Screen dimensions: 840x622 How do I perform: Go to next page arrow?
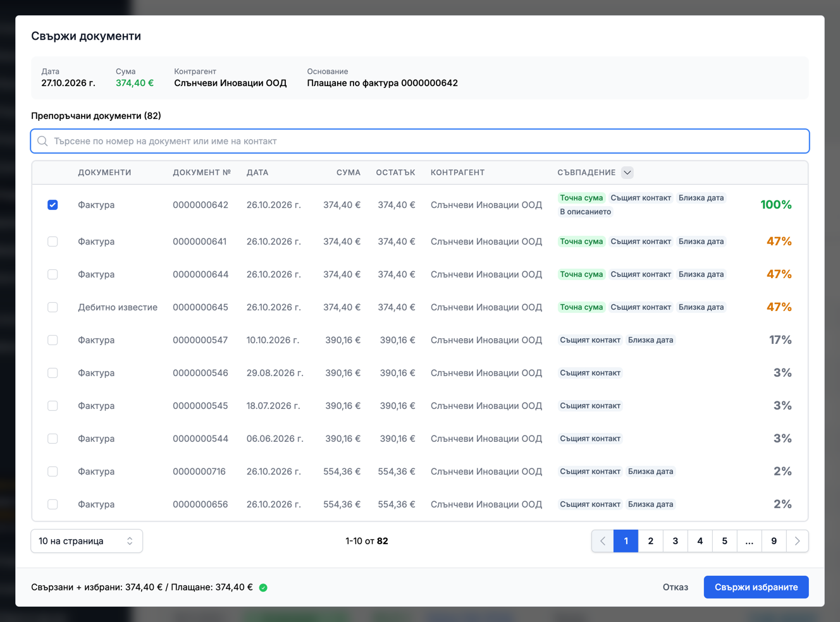coord(797,541)
